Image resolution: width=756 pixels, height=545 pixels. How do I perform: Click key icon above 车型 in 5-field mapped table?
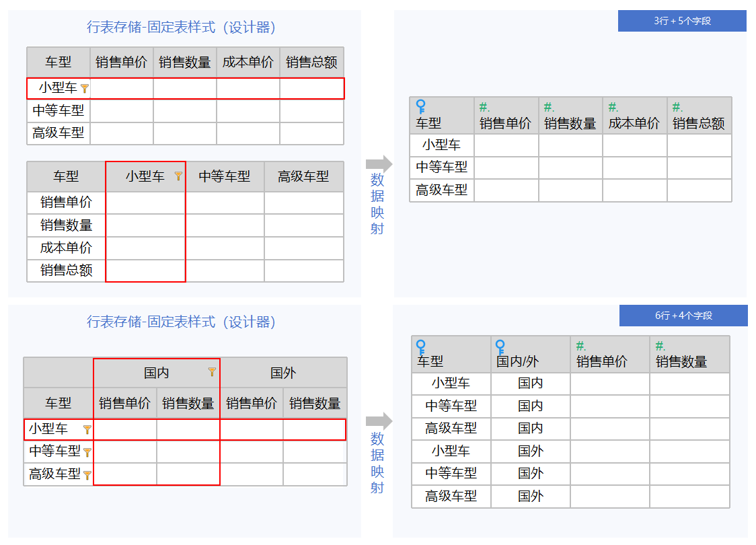pyautogui.click(x=421, y=107)
